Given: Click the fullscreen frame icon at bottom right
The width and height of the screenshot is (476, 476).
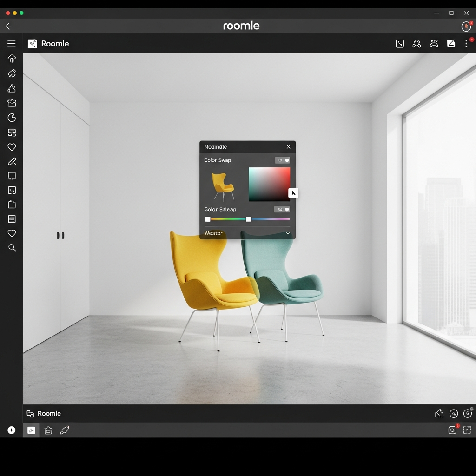Looking at the screenshot, I should pyautogui.click(x=467, y=430).
